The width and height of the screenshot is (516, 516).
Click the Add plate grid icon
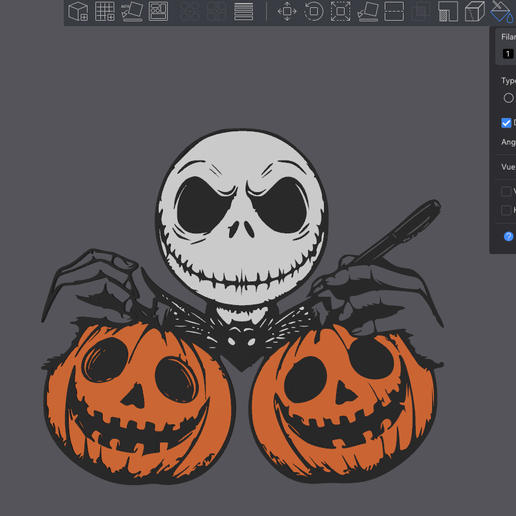tap(105, 11)
